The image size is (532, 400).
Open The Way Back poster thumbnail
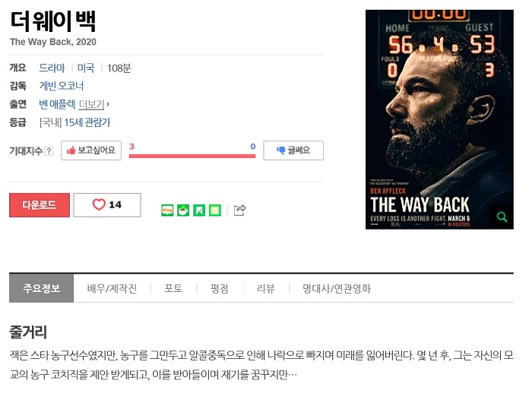[439, 119]
